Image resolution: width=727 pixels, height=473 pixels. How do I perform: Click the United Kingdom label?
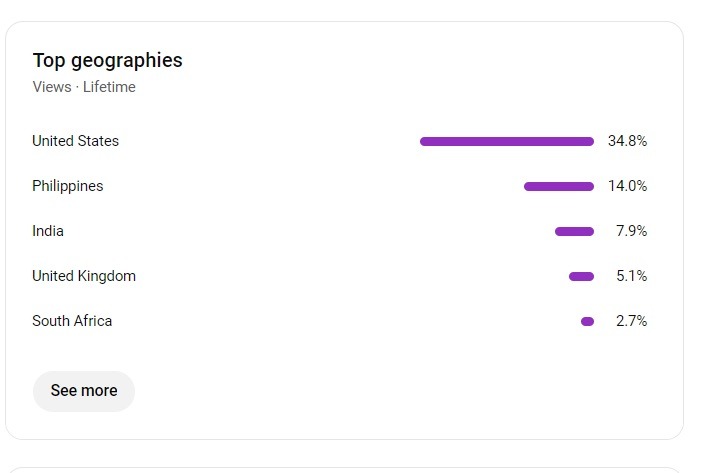(84, 276)
